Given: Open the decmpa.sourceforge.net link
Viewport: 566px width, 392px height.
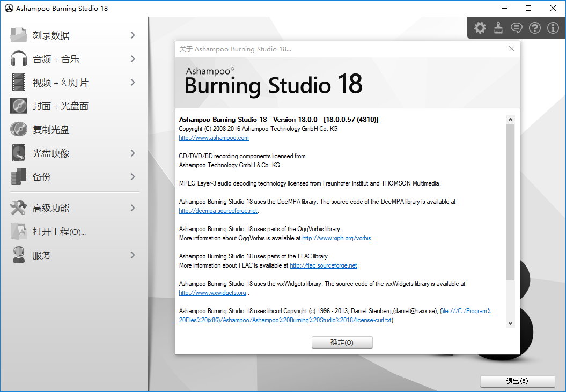Looking at the screenshot, I should [x=218, y=211].
